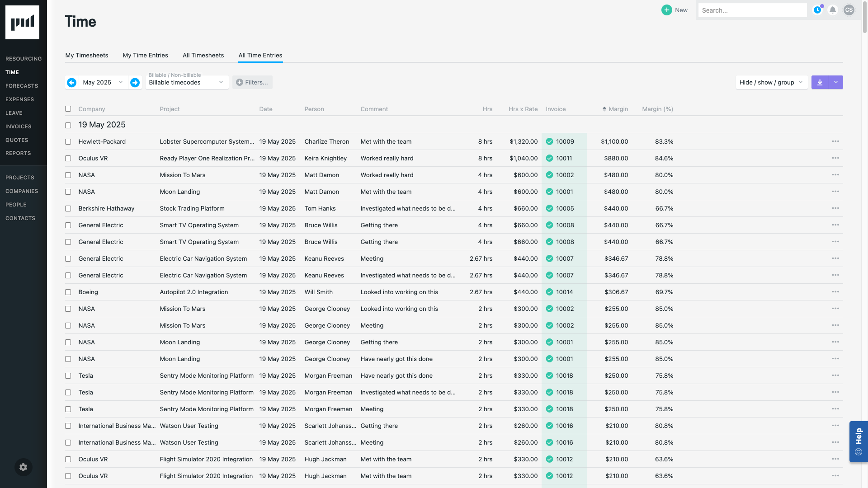The width and height of the screenshot is (868, 488).
Task: Expand the export options chevron
Action: (836, 82)
